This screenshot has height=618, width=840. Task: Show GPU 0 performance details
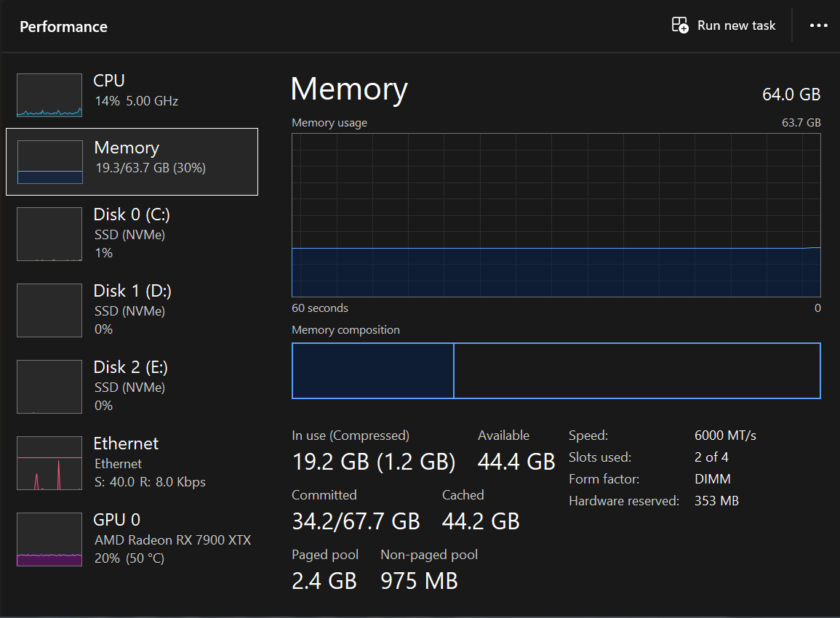click(132, 539)
